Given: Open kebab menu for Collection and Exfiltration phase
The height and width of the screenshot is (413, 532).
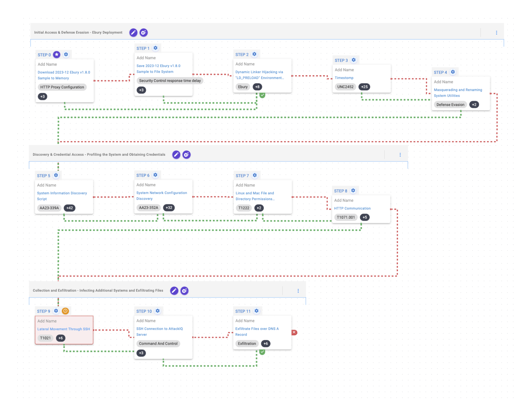Looking at the screenshot, I should (298, 291).
